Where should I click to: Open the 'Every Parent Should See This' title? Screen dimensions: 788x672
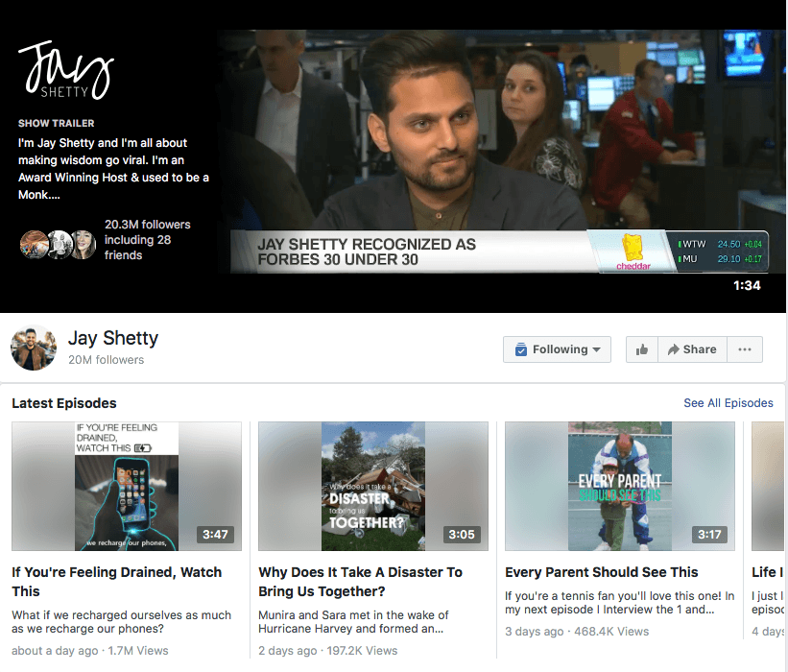pos(602,572)
